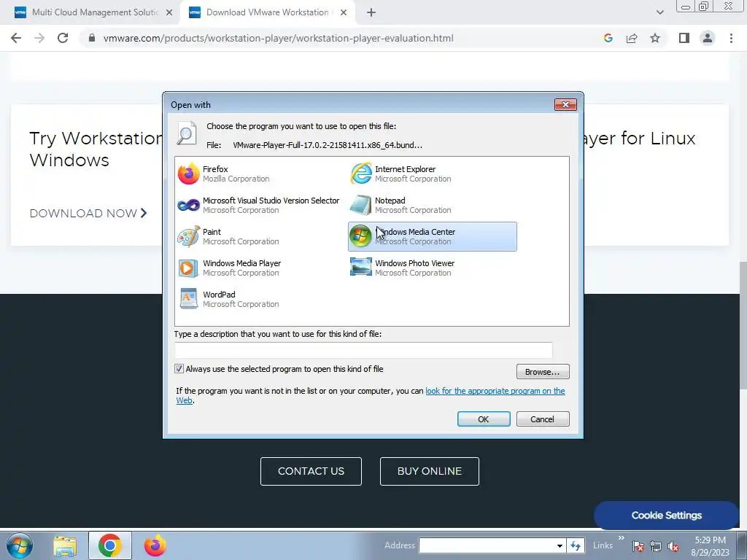This screenshot has height=560, width=747.
Task: Close the Multi Cloud Management tab
Action: [169, 12]
